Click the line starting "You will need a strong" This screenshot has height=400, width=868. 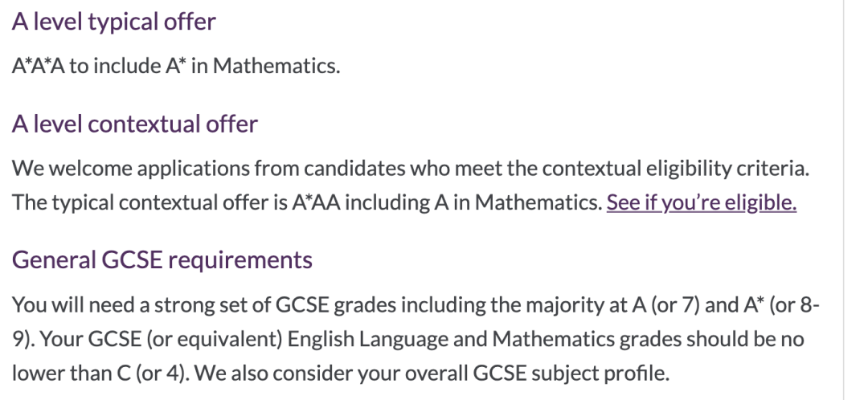(x=416, y=305)
